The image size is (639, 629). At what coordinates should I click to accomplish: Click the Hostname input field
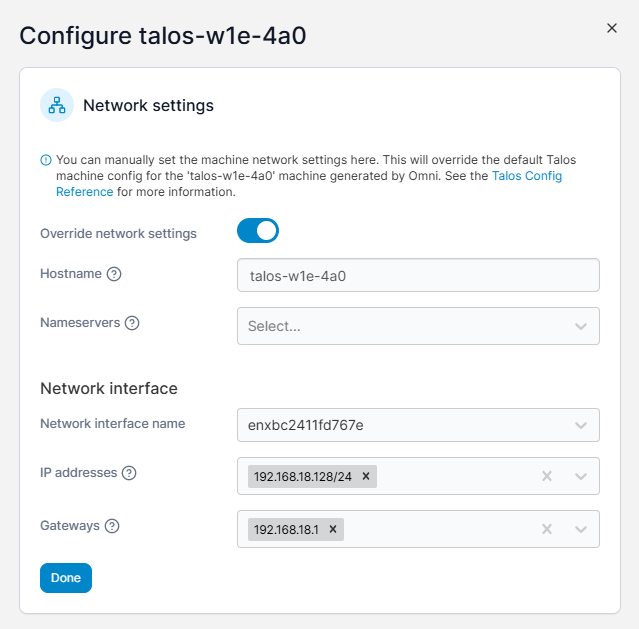418,275
